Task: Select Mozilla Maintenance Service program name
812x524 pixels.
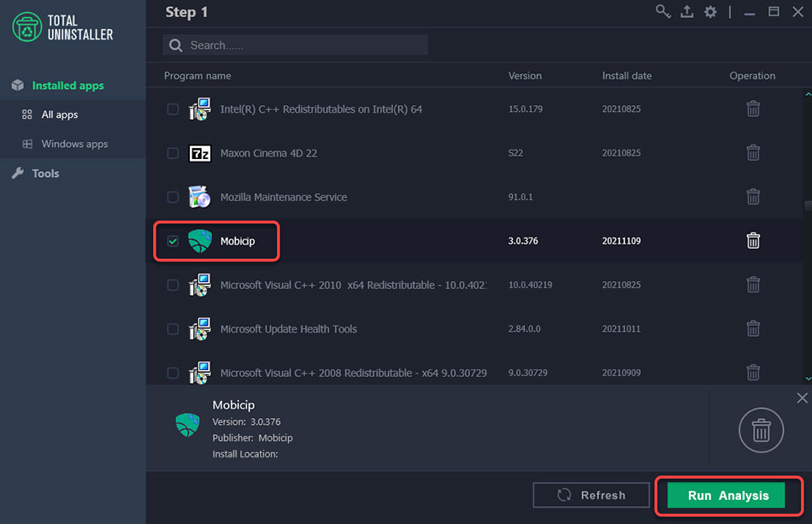Action: 284,197
